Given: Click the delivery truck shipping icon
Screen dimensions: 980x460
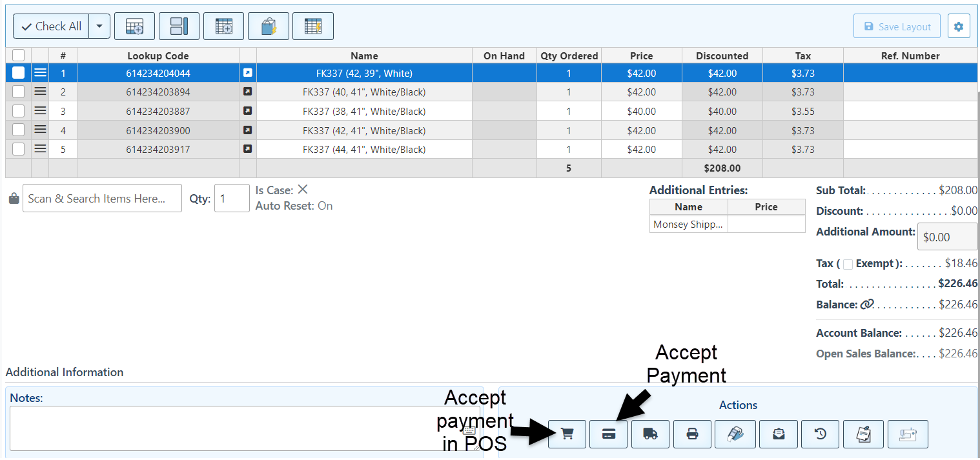Looking at the screenshot, I should pyautogui.click(x=650, y=434).
